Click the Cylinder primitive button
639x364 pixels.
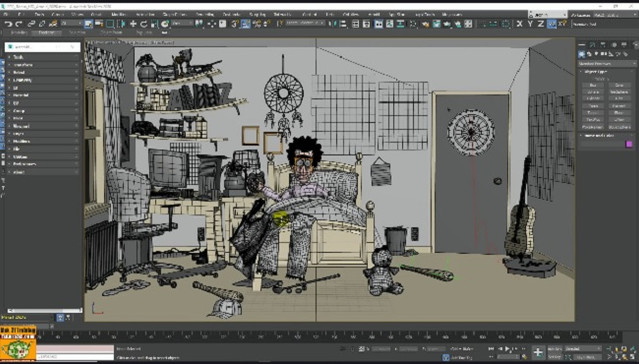[593, 99]
